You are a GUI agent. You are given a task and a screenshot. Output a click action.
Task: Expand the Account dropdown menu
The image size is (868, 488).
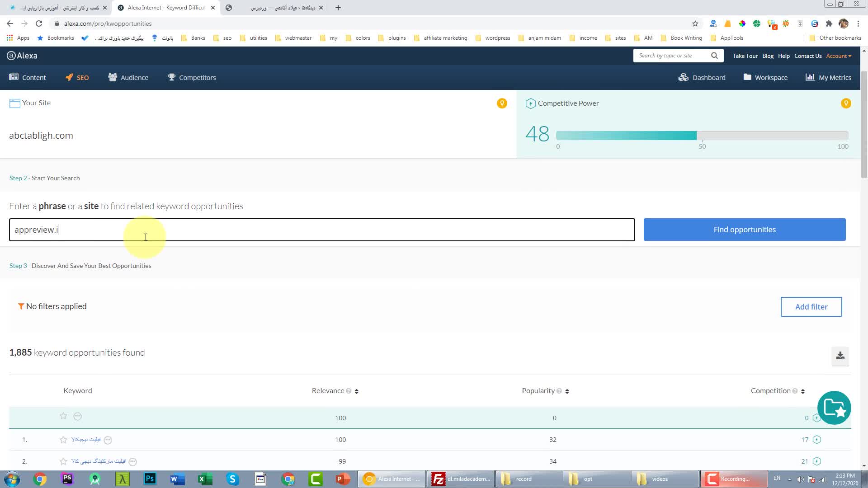[839, 56]
